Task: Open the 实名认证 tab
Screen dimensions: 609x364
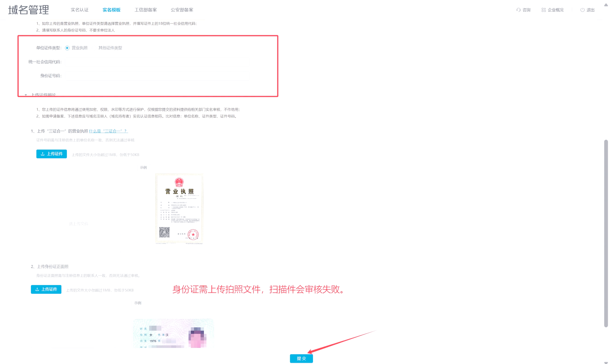Action: [x=79, y=10]
